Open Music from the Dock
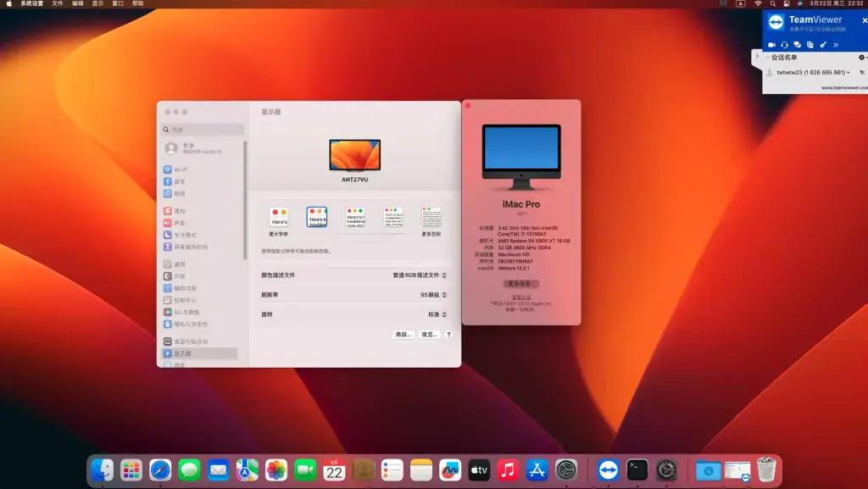Image resolution: width=868 pixels, height=489 pixels. (509, 470)
